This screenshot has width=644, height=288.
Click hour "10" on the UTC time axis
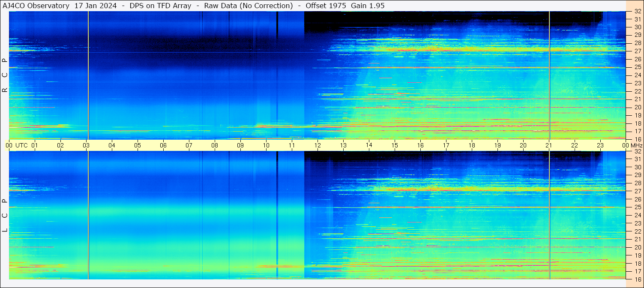tap(266, 145)
